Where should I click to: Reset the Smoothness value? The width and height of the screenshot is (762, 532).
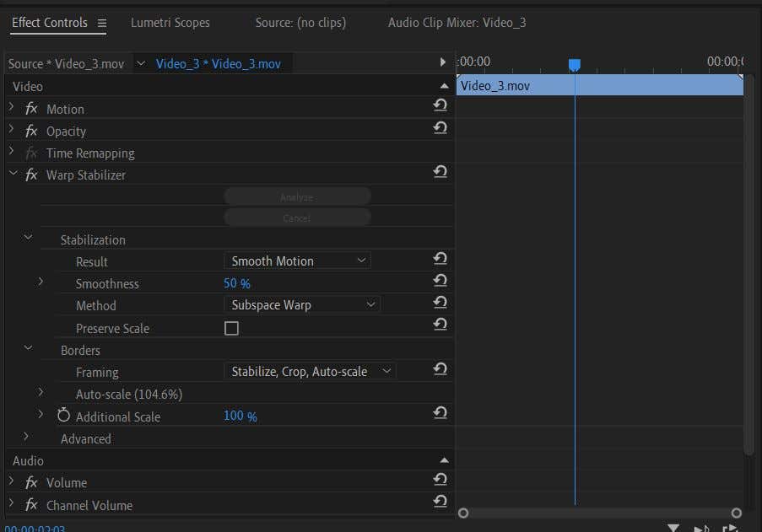point(440,281)
